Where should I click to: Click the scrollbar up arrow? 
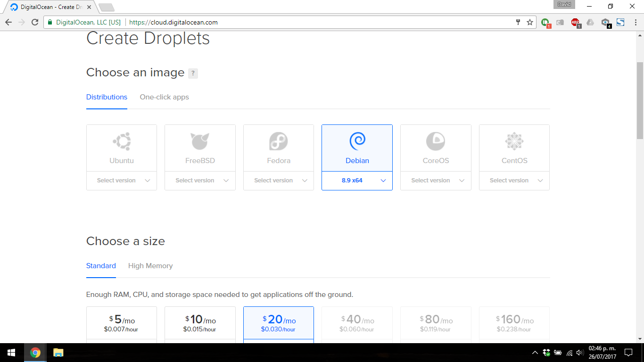click(640, 35)
